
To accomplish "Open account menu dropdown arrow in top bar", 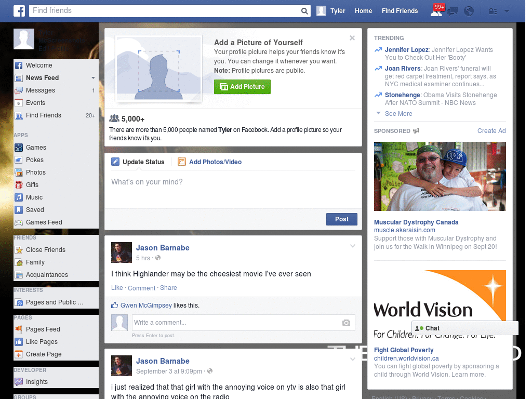I will [507, 11].
